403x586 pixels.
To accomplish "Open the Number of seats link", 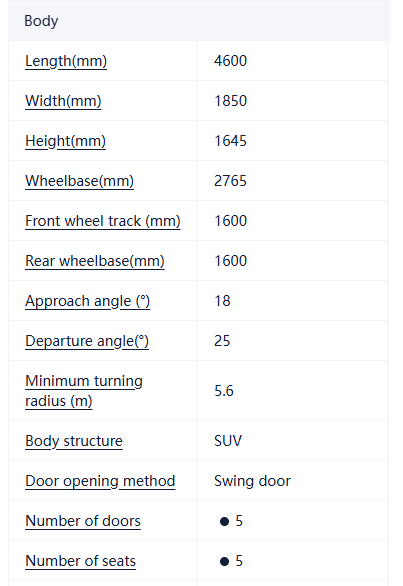I will click(x=80, y=561).
